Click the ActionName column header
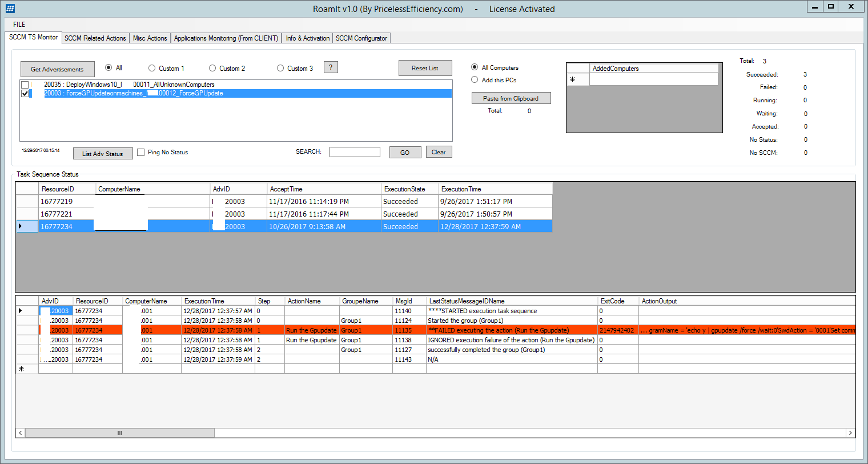 tap(312, 301)
